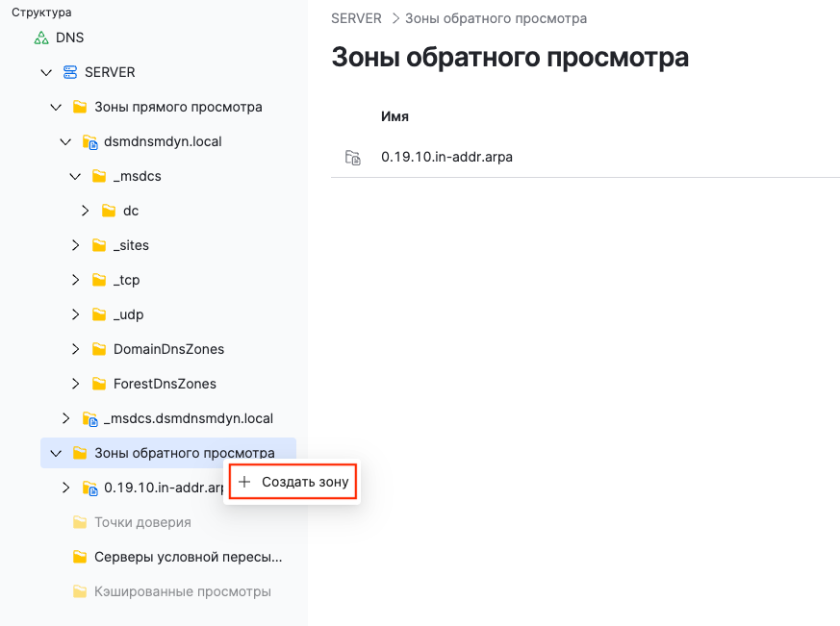The height and width of the screenshot is (626, 840).
Task: Select the _udp label
Action: 129,314
